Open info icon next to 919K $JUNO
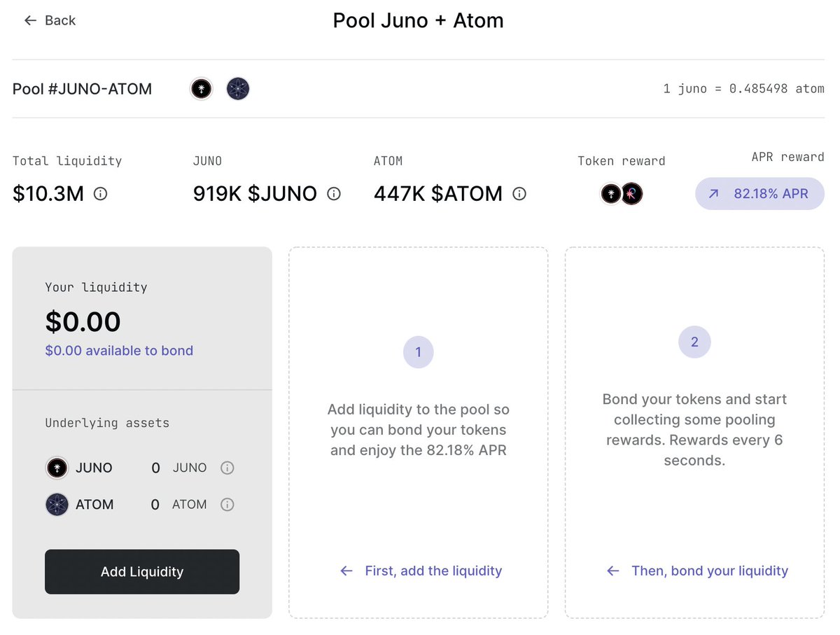Image resolution: width=840 pixels, height=635 pixels. click(334, 194)
